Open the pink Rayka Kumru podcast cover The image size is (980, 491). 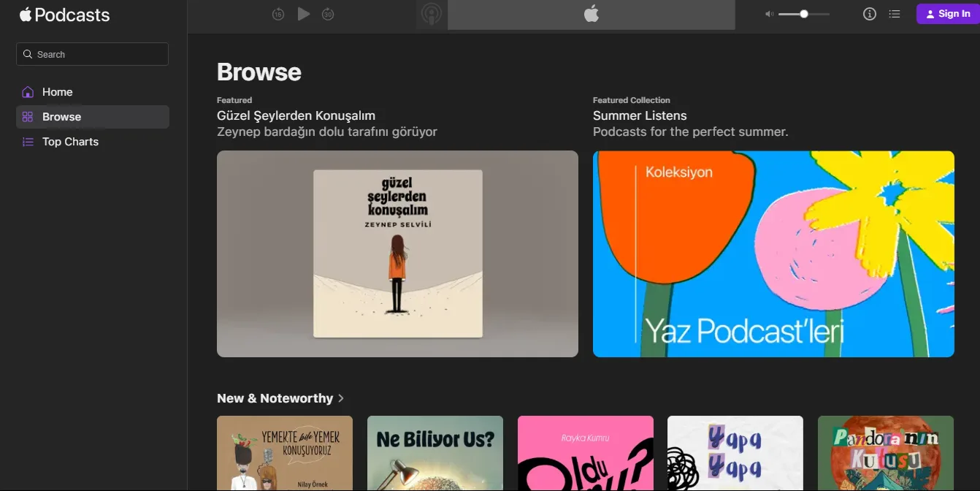[586, 453]
